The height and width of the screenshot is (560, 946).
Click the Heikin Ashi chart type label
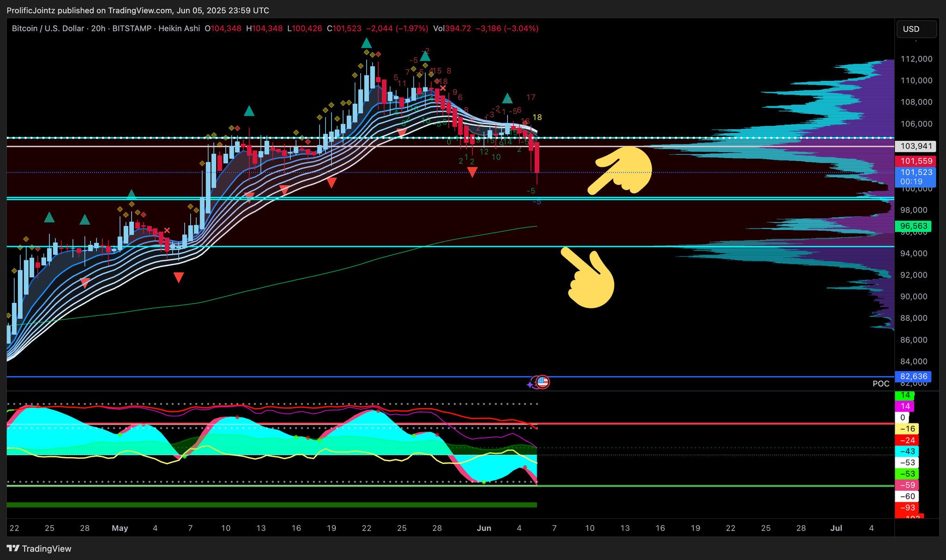pyautogui.click(x=179, y=29)
